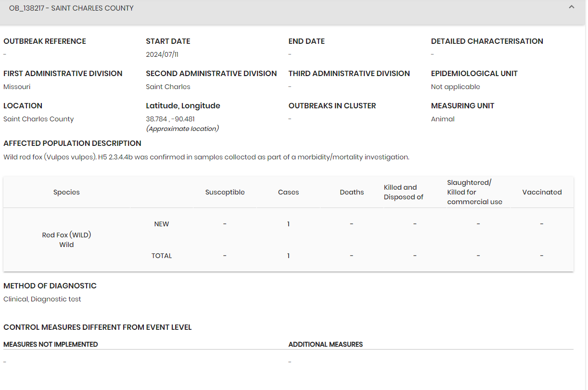
Task: Select the start date value 2024/07/11
Action: pos(162,54)
